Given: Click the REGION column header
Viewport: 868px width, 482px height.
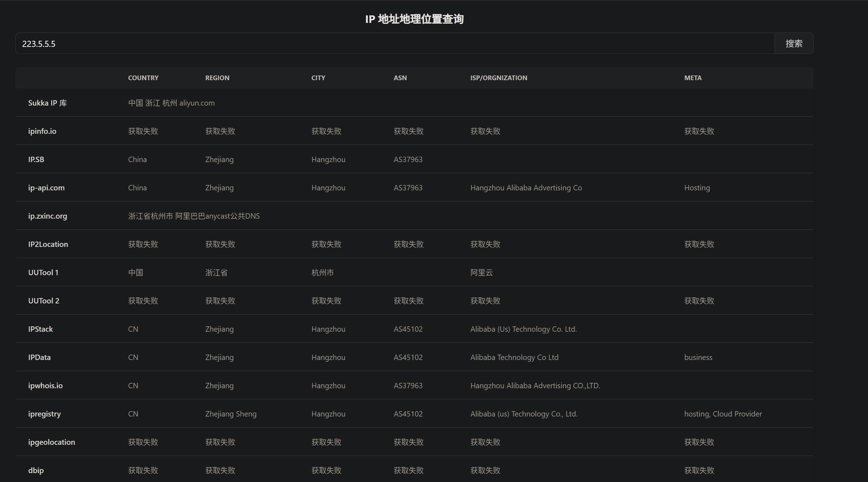Looking at the screenshot, I should coord(217,78).
